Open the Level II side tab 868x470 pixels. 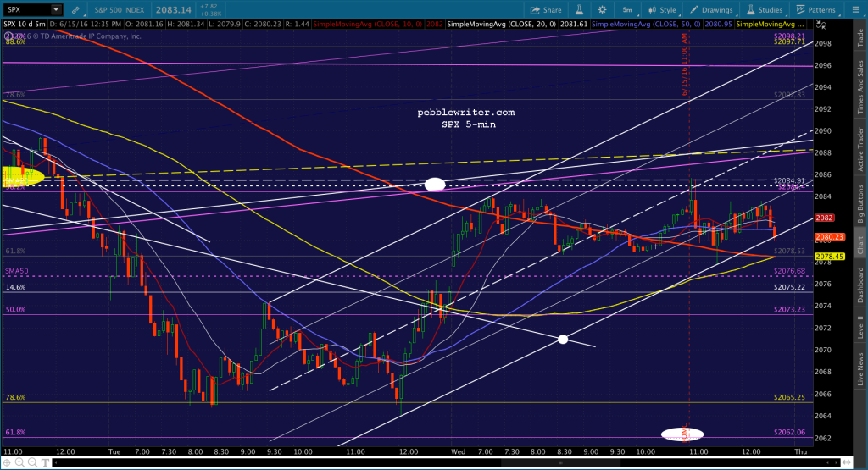(x=860, y=327)
